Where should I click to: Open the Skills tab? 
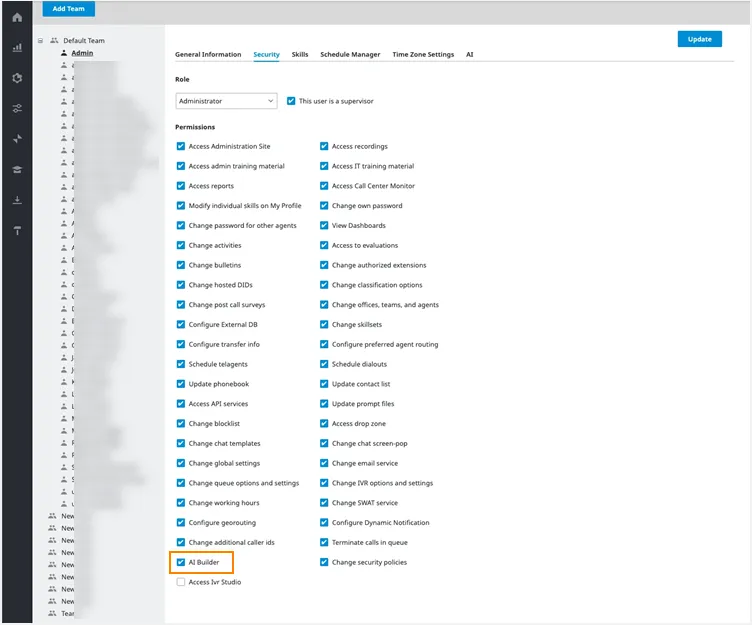(x=300, y=54)
